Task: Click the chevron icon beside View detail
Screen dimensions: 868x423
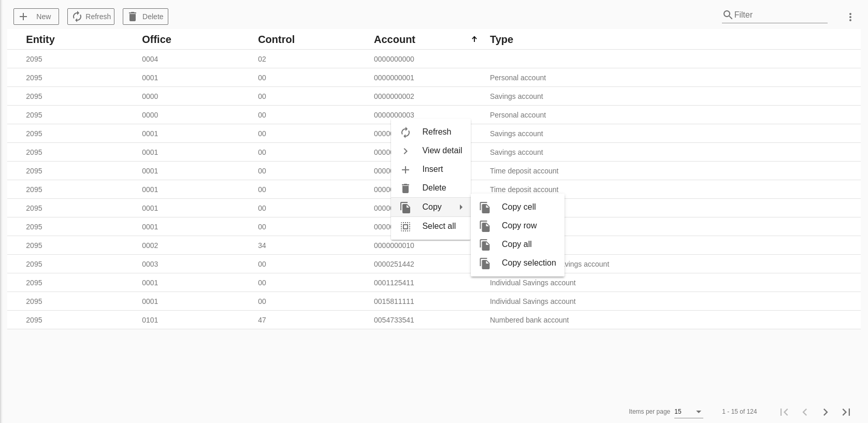Action: [406, 151]
